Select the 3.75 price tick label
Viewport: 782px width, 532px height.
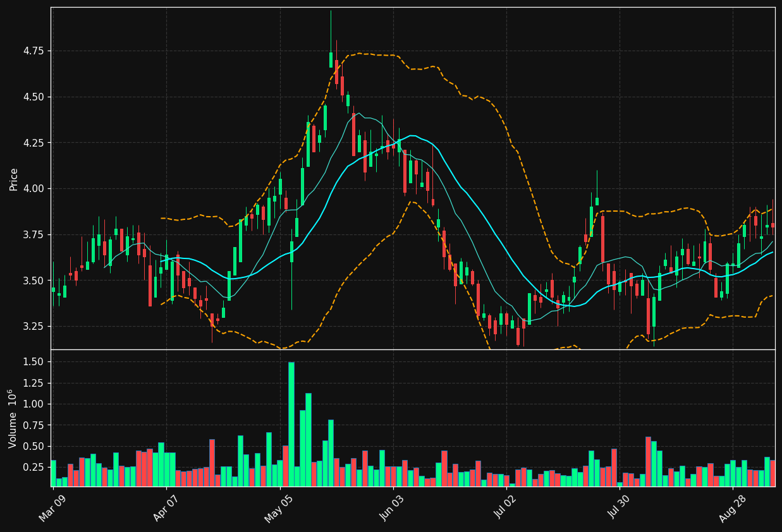pos(32,234)
